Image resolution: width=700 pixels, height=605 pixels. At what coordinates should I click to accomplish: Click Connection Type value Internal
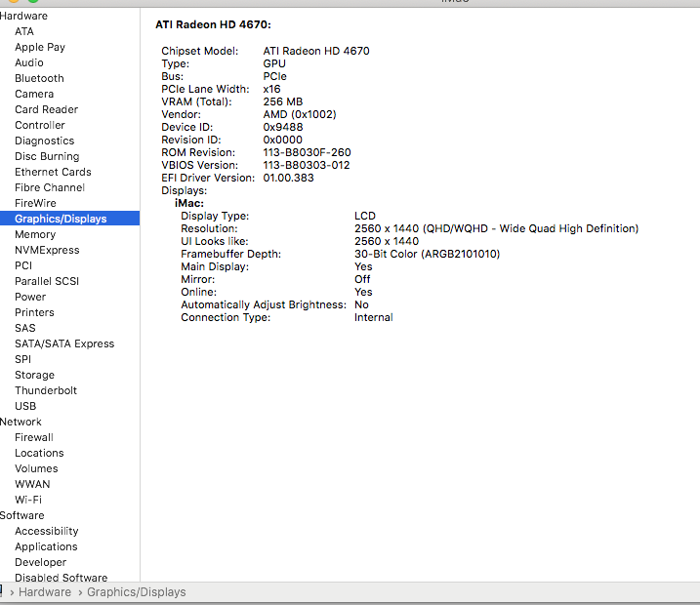tap(374, 318)
